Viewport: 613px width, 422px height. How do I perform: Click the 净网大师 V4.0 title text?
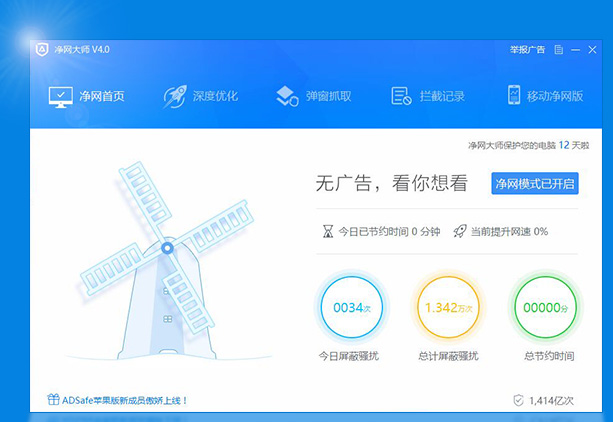pyautogui.click(x=82, y=50)
